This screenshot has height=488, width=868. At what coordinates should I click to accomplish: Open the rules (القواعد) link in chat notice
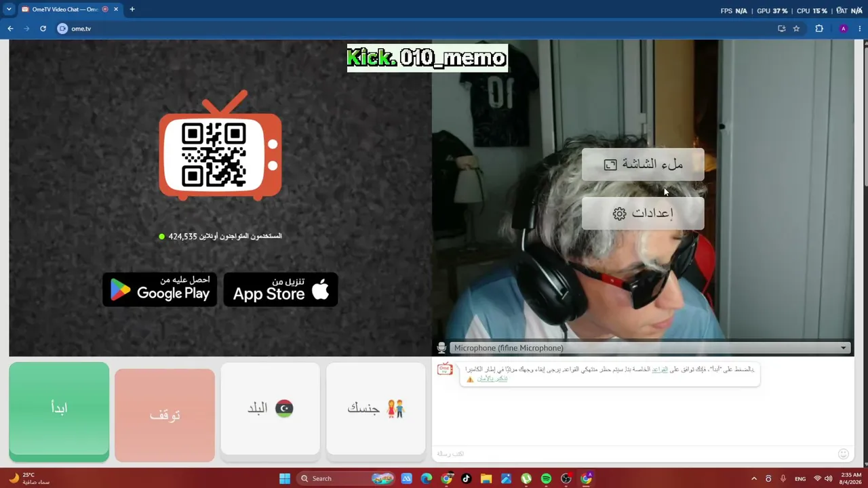coord(660,369)
